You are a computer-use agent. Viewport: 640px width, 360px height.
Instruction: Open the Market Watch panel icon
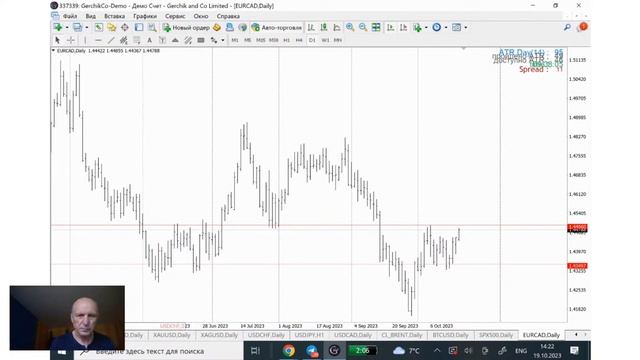pos(99,27)
